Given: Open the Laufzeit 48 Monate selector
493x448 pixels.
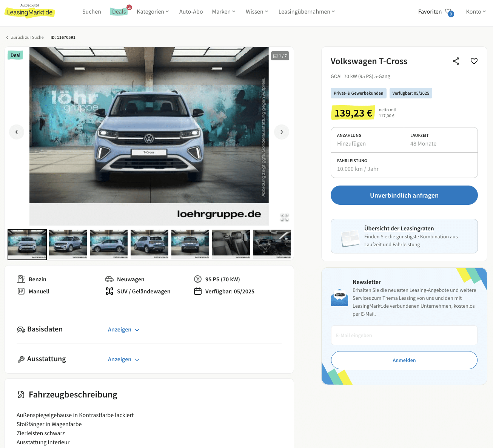Looking at the screenshot, I should 441,140.
